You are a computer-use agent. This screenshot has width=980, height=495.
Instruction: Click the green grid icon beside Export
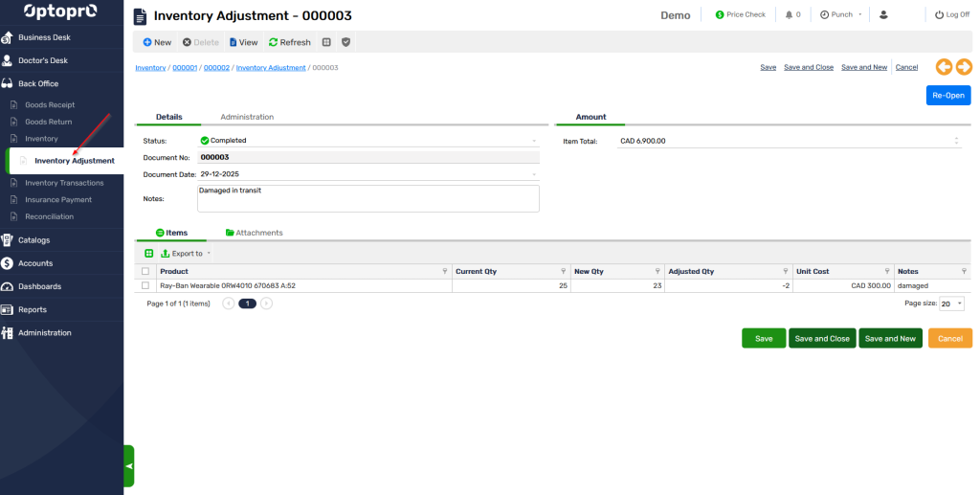[148, 254]
